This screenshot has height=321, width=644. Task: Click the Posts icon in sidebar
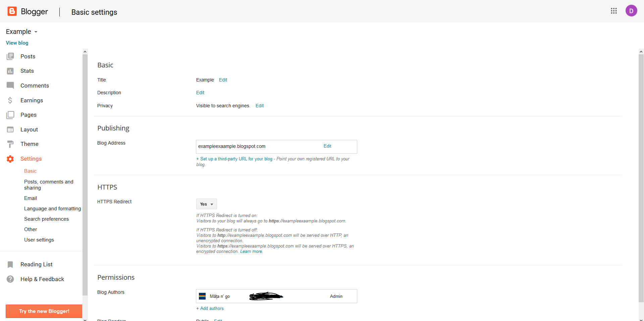[10, 56]
